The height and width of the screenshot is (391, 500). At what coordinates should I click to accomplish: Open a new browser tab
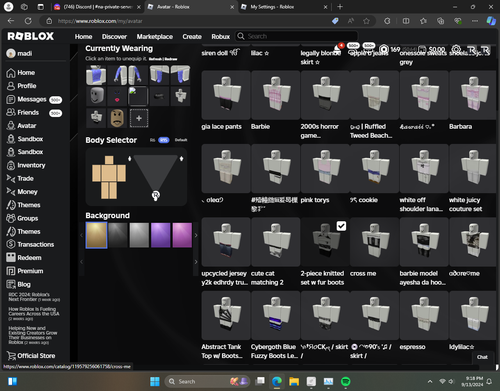340,7
